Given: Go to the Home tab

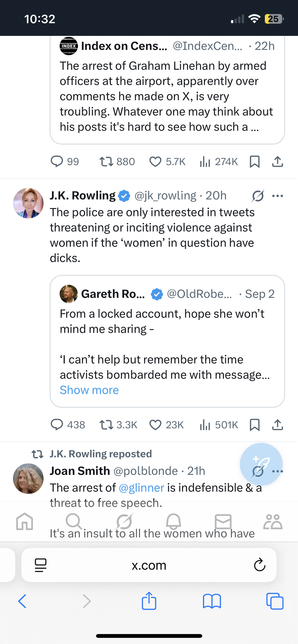Looking at the screenshot, I should [25, 521].
